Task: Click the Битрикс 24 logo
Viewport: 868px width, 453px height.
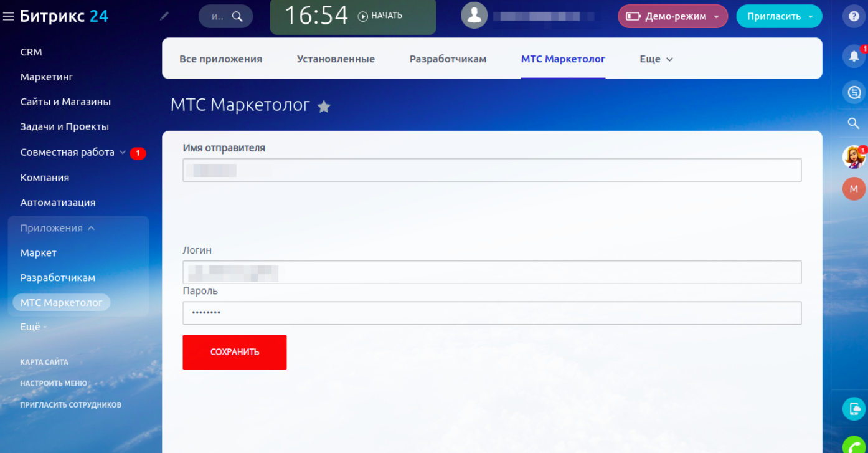Action: click(64, 16)
